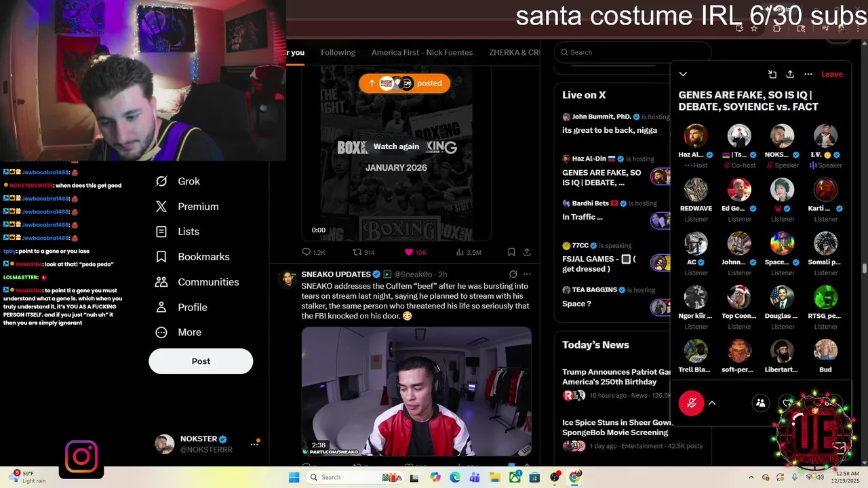This screenshot has height=488, width=868.
Task: Open the Space three-dot options menu
Action: click(x=808, y=74)
